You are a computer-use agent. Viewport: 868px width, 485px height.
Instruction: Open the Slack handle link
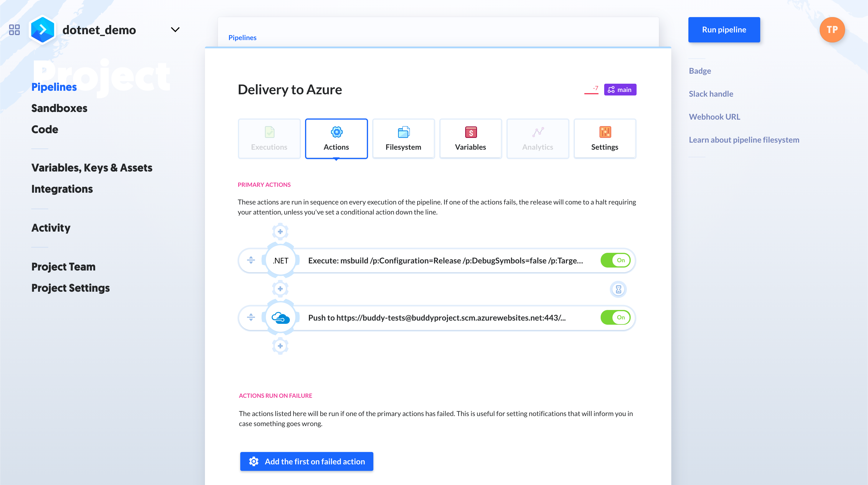click(x=711, y=94)
